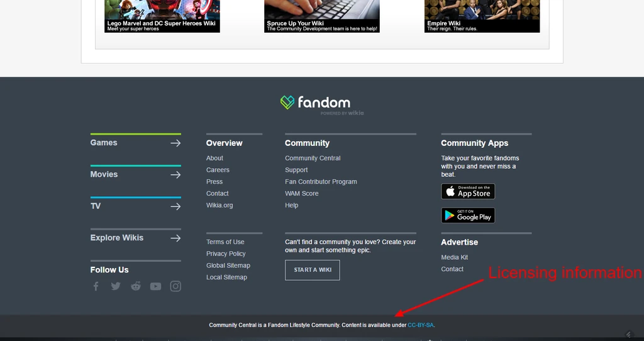Expand the Games category arrow
This screenshot has width=644, height=341.
coord(175,143)
